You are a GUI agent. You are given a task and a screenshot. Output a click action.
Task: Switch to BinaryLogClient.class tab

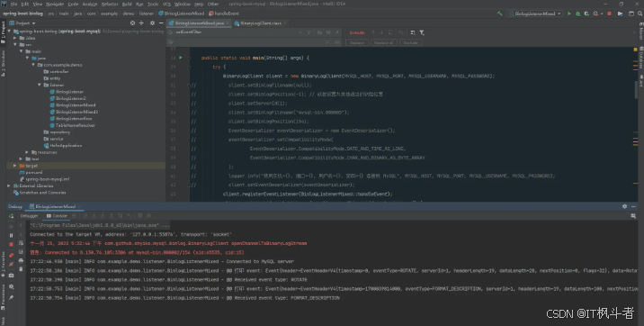pyautogui.click(x=261, y=23)
